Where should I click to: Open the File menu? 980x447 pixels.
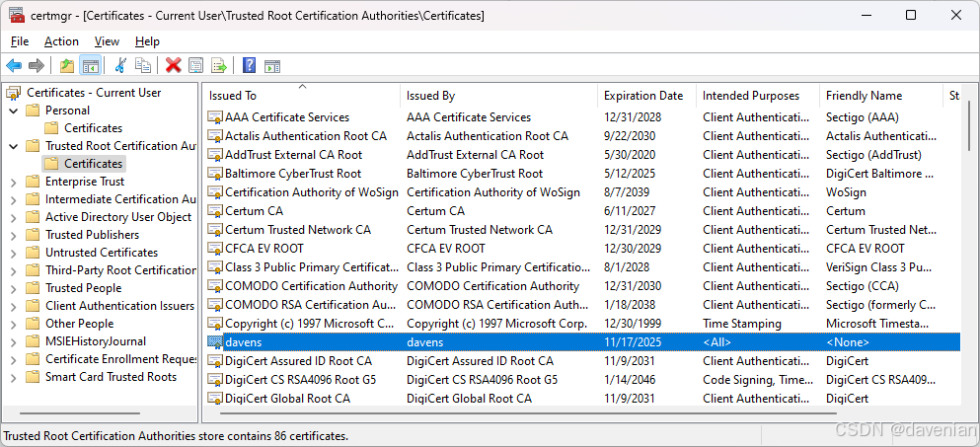coord(20,41)
